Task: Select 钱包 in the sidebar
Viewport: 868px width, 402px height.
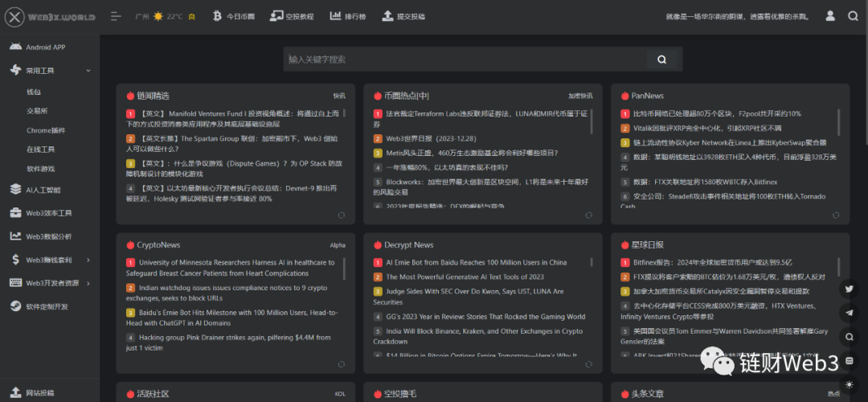Action: coord(34,92)
